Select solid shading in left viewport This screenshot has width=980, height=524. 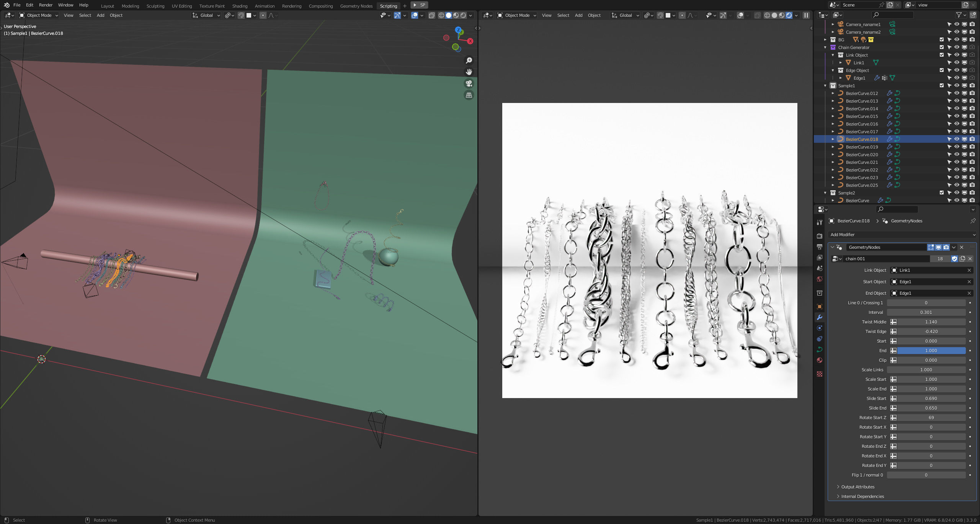tap(449, 15)
